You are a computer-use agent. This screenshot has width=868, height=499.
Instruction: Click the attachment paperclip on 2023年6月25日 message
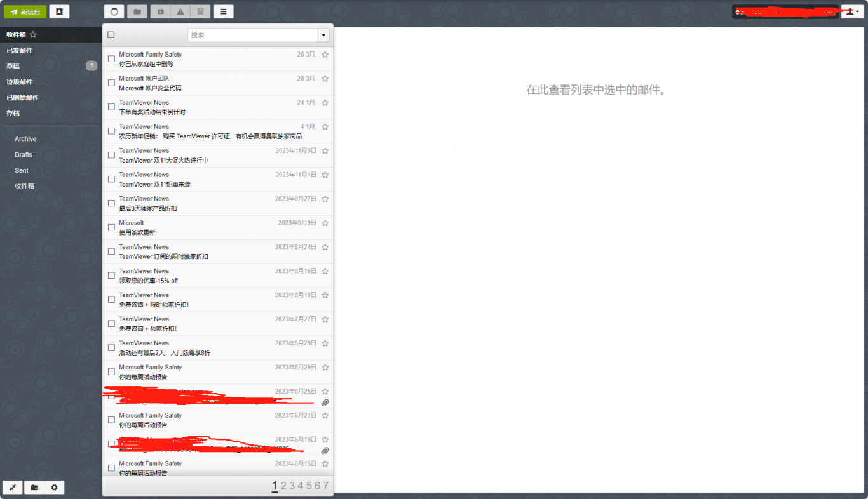pyautogui.click(x=325, y=403)
